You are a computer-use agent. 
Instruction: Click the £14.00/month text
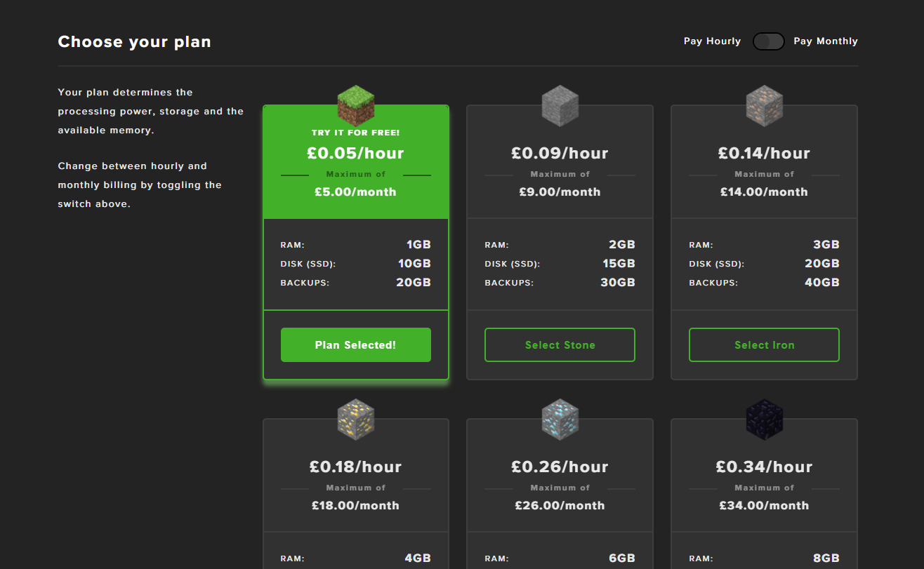tap(765, 192)
